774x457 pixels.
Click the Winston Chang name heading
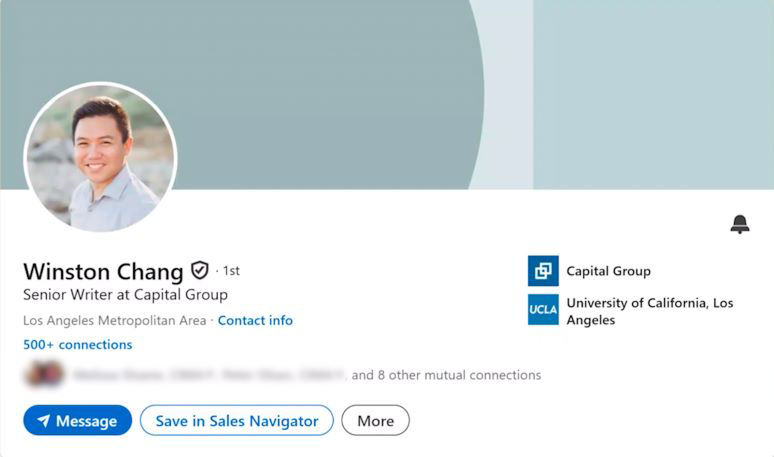click(x=103, y=271)
